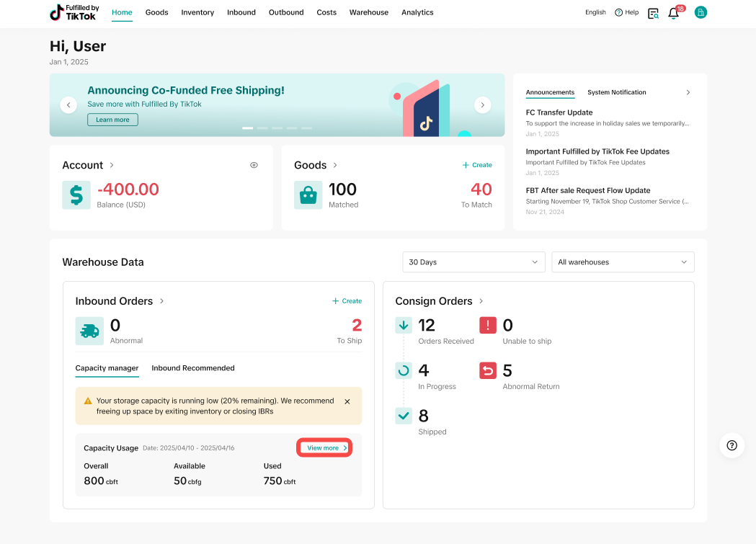Expand Consign Orders details chevron

tap(481, 301)
